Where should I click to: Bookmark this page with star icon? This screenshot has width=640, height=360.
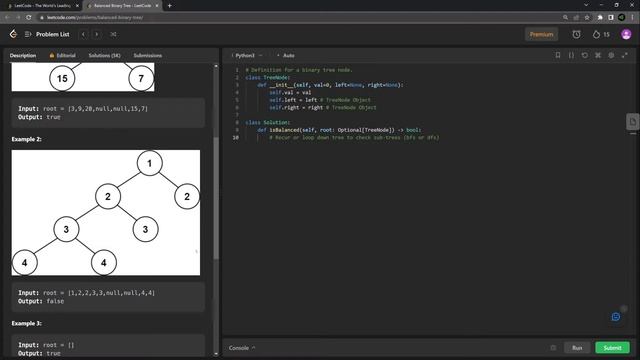point(587,18)
